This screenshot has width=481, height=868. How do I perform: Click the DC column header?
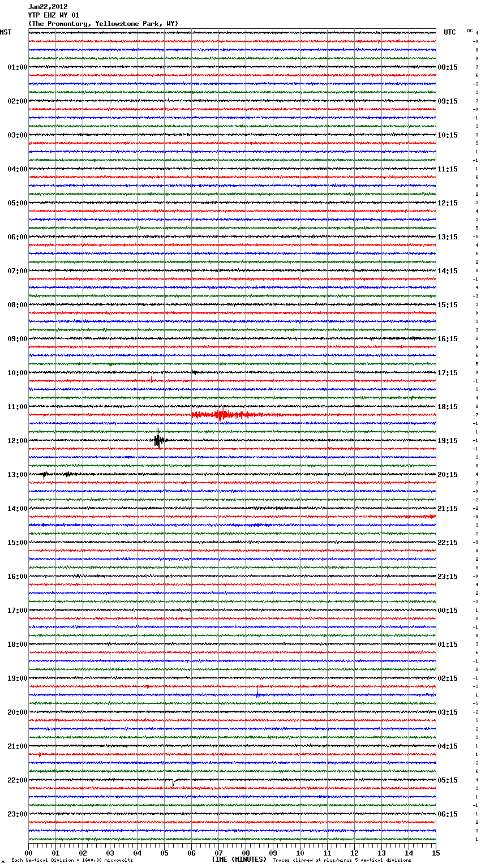click(x=470, y=31)
